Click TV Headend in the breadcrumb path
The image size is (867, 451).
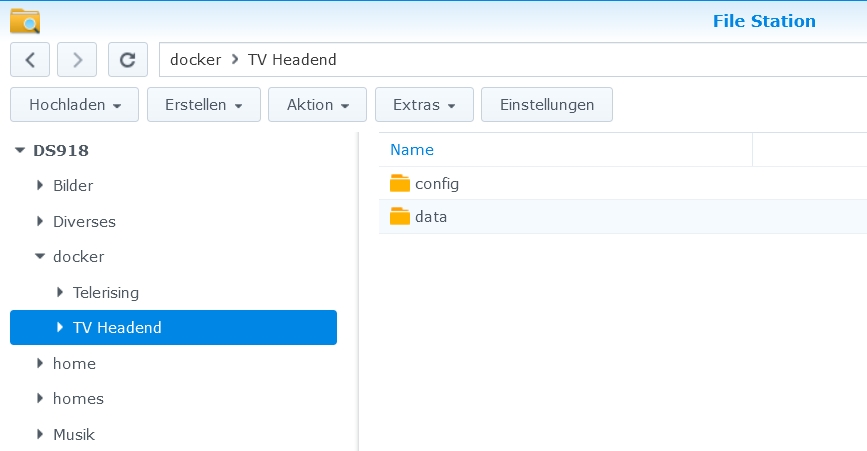(x=292, y=60)
